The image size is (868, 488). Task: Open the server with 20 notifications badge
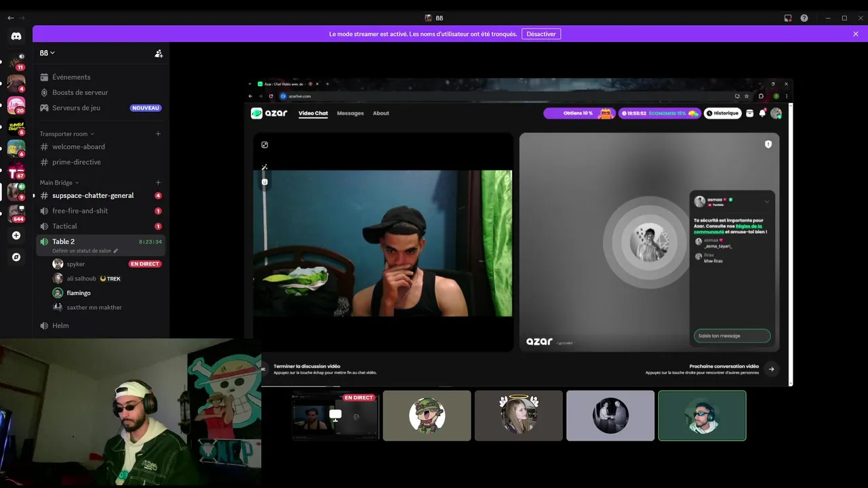click(16, 105)
